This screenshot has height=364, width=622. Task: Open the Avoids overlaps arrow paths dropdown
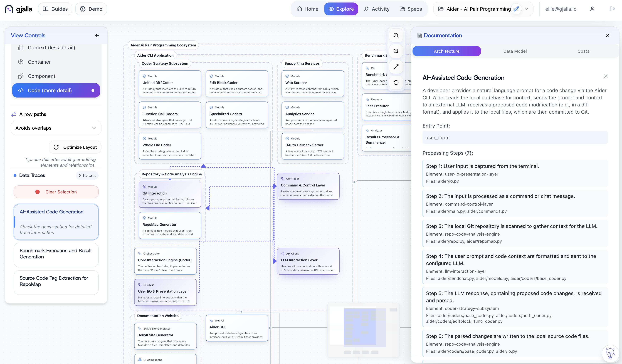[x=56, y=128]
